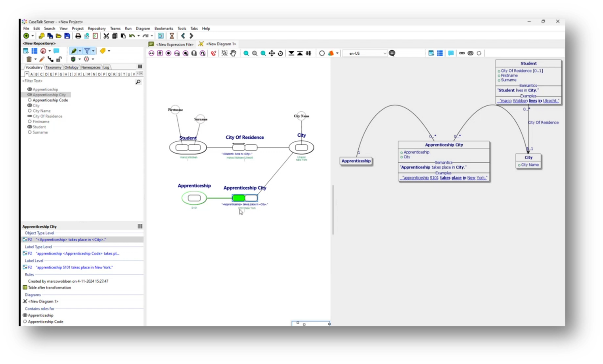
Task: Open the green pen dropdown arrow
Action: pos(80,51)
